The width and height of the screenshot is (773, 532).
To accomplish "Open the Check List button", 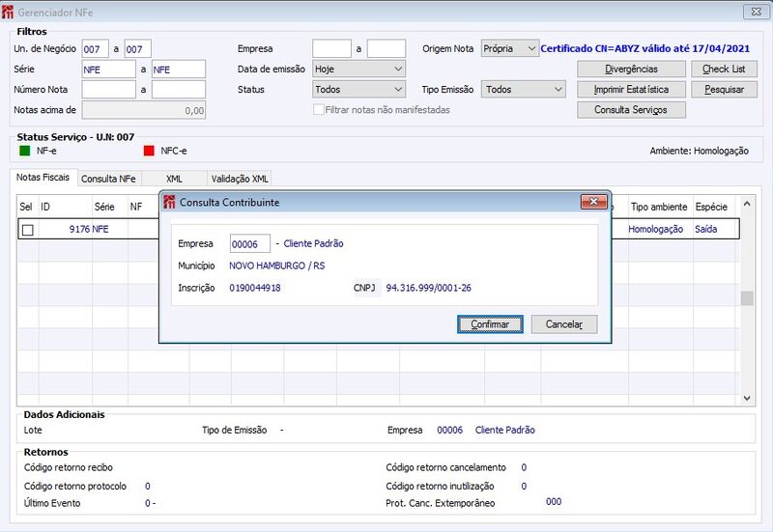I will tap(724, 69).
